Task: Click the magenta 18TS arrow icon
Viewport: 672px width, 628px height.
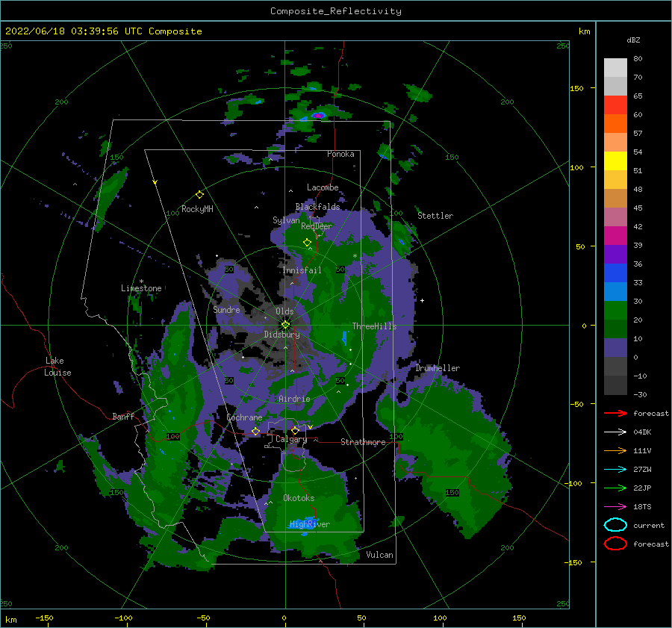Action: click(x=615, y=507)
